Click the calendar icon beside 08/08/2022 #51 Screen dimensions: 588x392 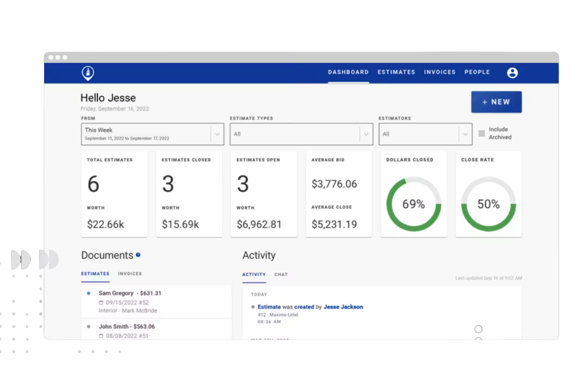point(101,336)
